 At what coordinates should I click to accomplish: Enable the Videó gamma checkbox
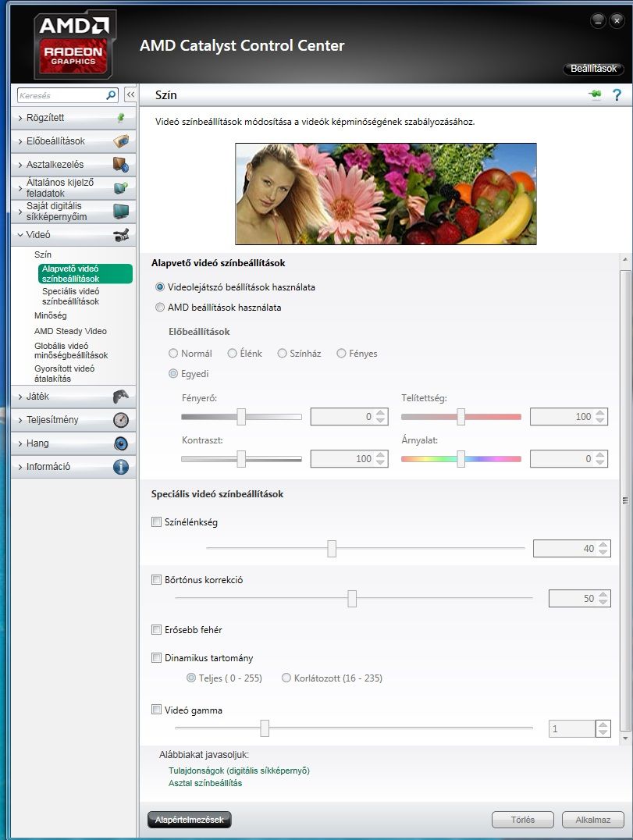coord(156,710)
